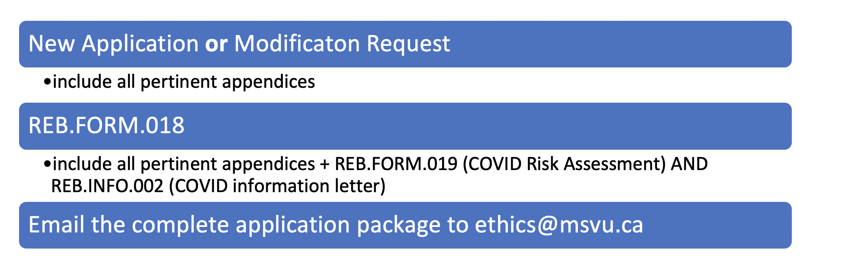Click the plus sign before REB.FORM.019
Viewport: 868px width, 274px height.
coord(325,165)
